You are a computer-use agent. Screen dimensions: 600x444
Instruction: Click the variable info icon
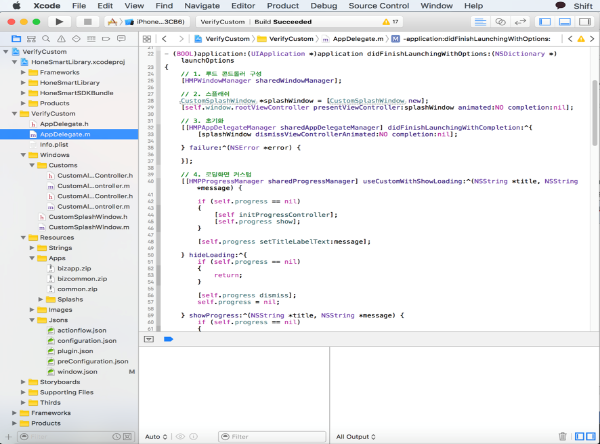(x=194, y=436)
